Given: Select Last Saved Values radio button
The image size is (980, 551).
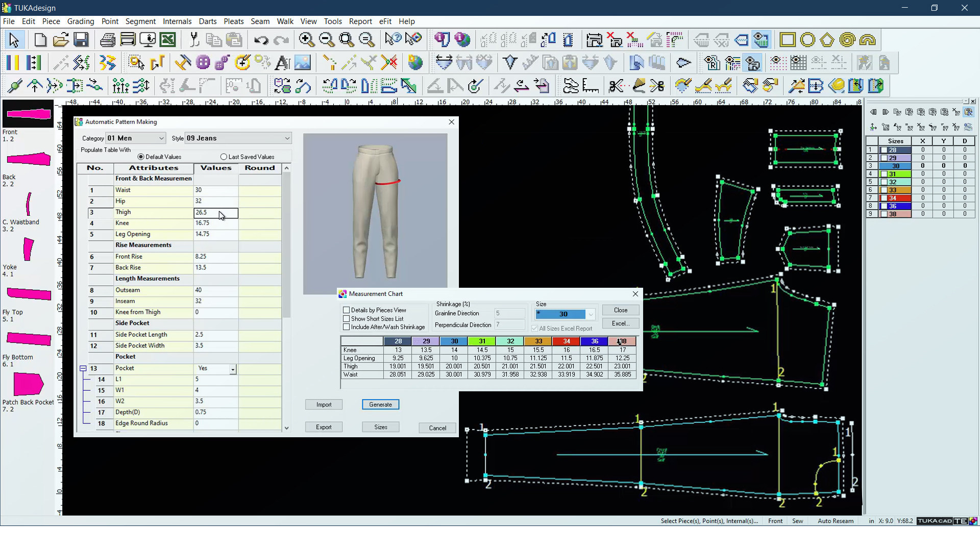Looking at the screenshot, I should tap(224, 157).
